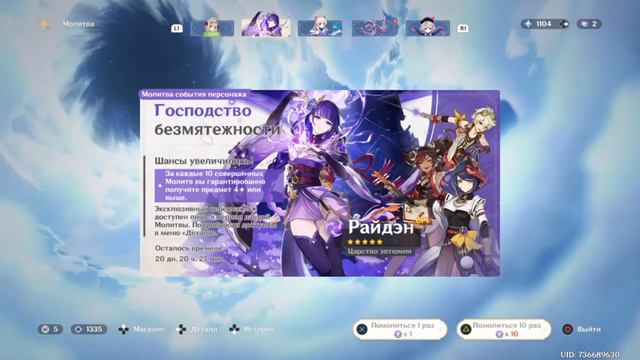Click Помолиться 1 раз button
The width and height of the screenshot is (640, 360).
400,329
